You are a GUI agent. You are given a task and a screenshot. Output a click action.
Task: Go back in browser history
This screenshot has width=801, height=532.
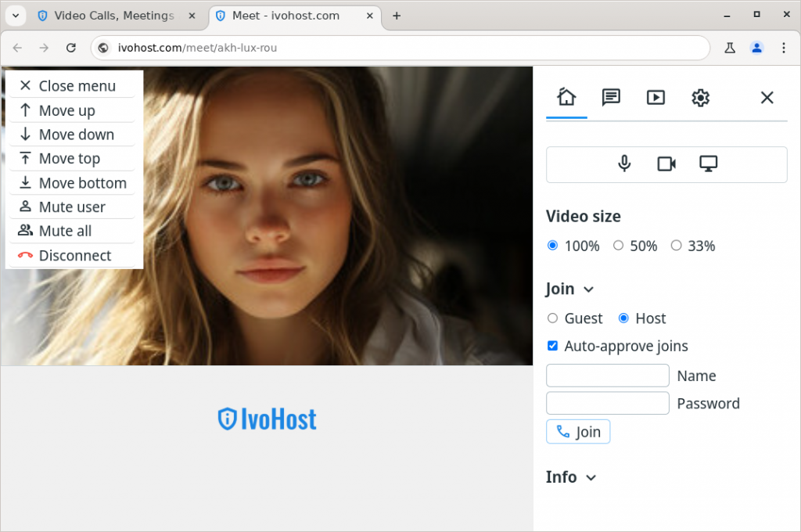pyautogui.click(x=17, y=48)
